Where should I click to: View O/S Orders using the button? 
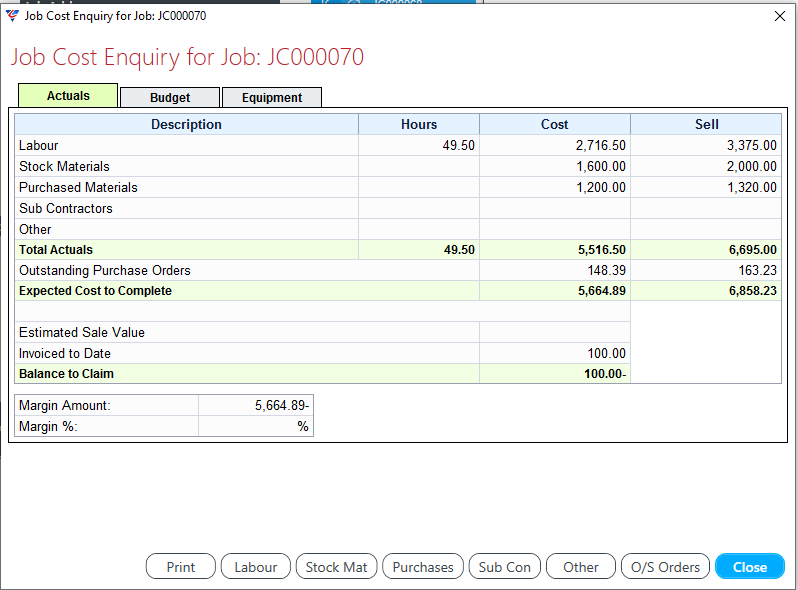coord(665,567)
